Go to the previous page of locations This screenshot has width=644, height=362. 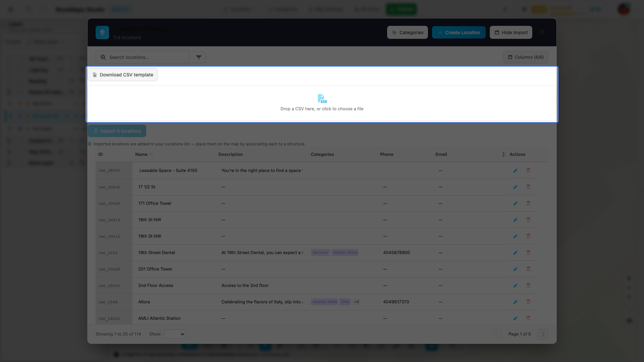(496, 334)
